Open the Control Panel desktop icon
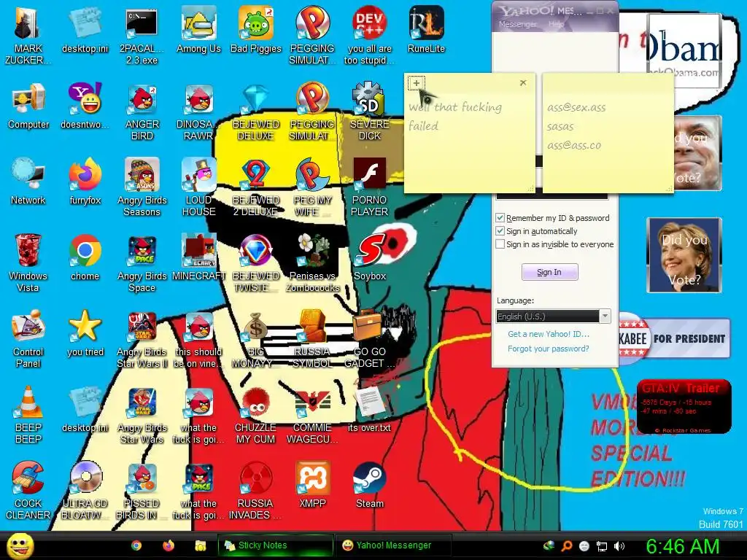Screen dimensions: 747x560 pyautogui.click(x=28, y=339)
